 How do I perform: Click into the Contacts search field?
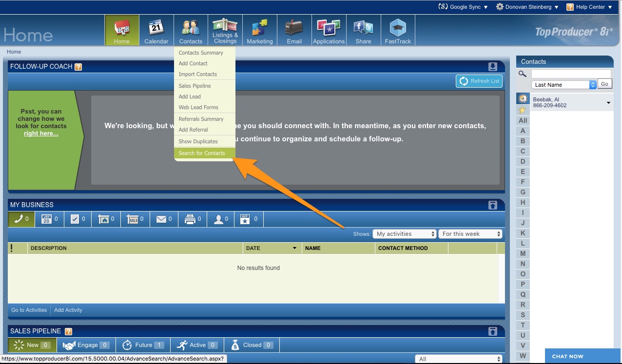pyautogui.click(x=571, y=74)
